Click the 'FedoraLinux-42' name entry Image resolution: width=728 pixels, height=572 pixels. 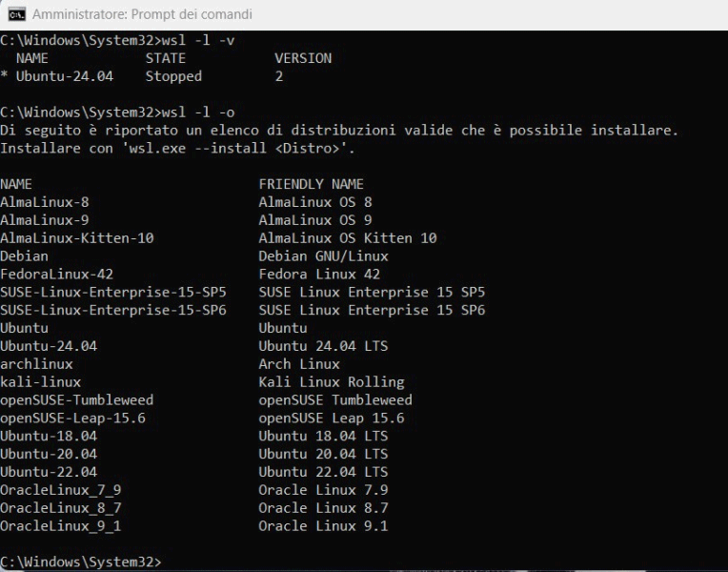click(56, 275)
